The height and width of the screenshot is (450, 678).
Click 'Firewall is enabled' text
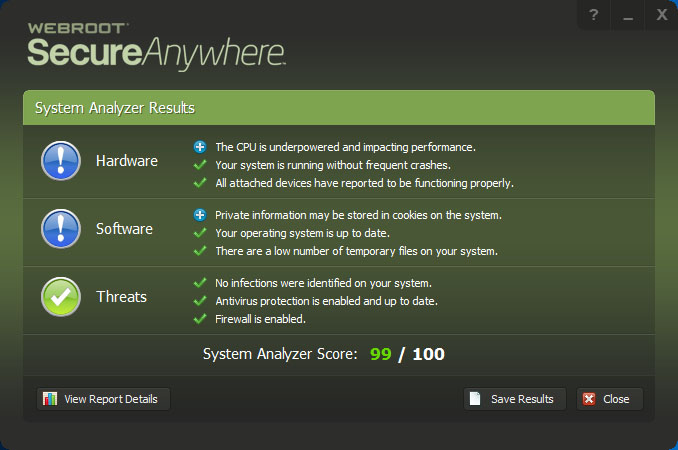[260, 319]
